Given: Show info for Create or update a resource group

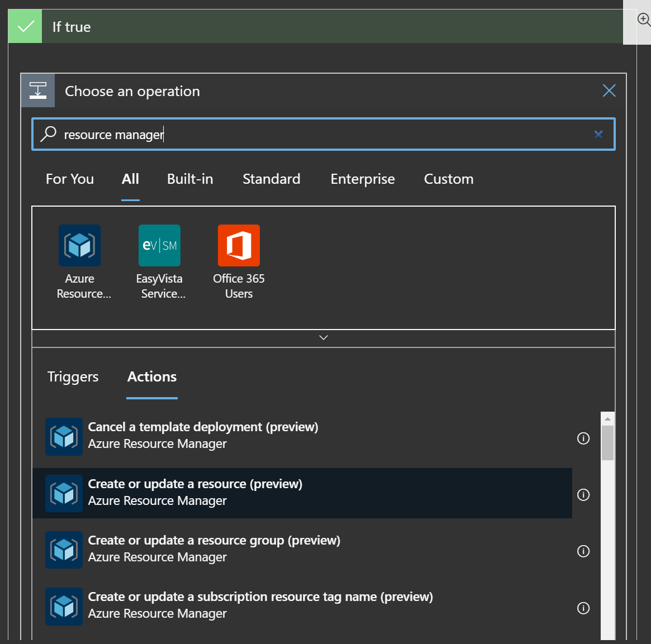Looking at the screenshot, I should (583, 551).
